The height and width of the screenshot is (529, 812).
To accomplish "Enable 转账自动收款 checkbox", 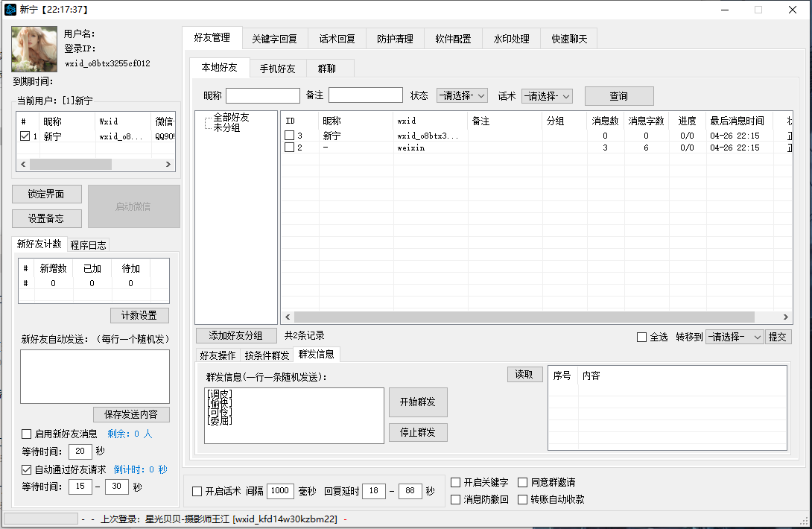I will click(x=522, y=499).
